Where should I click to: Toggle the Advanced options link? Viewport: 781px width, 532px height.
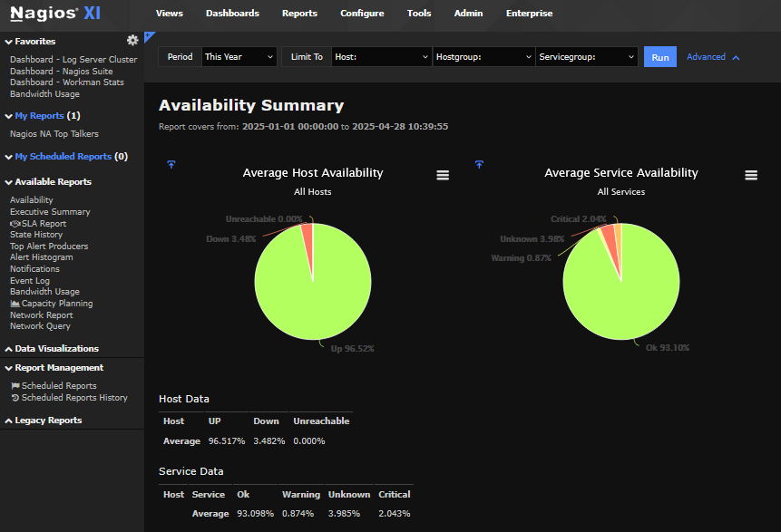713,57
